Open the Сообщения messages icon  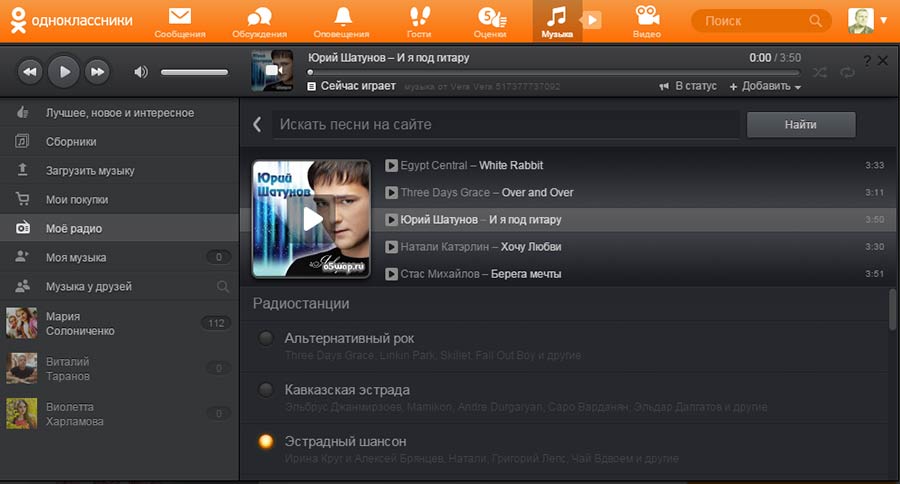[180, 22]
